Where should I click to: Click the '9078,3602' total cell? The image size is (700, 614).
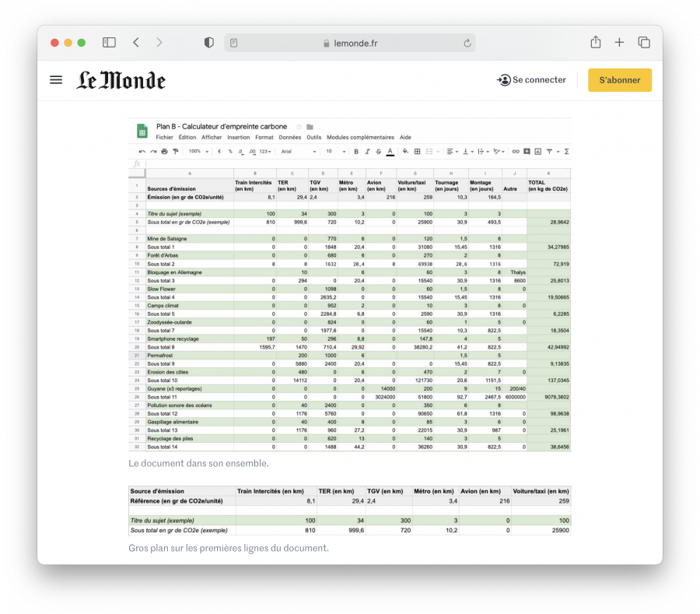click(x=548, y=397)
